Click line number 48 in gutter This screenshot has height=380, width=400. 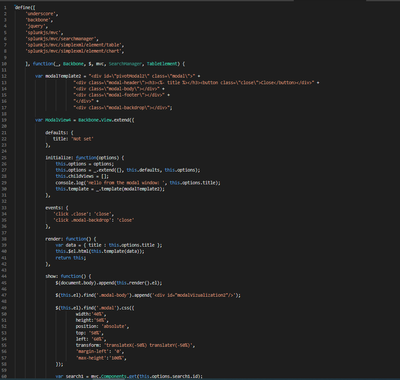tap(4, 301)
